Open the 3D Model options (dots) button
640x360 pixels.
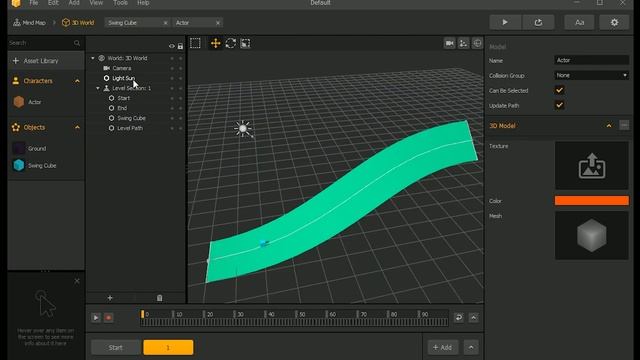coord(624,125)
